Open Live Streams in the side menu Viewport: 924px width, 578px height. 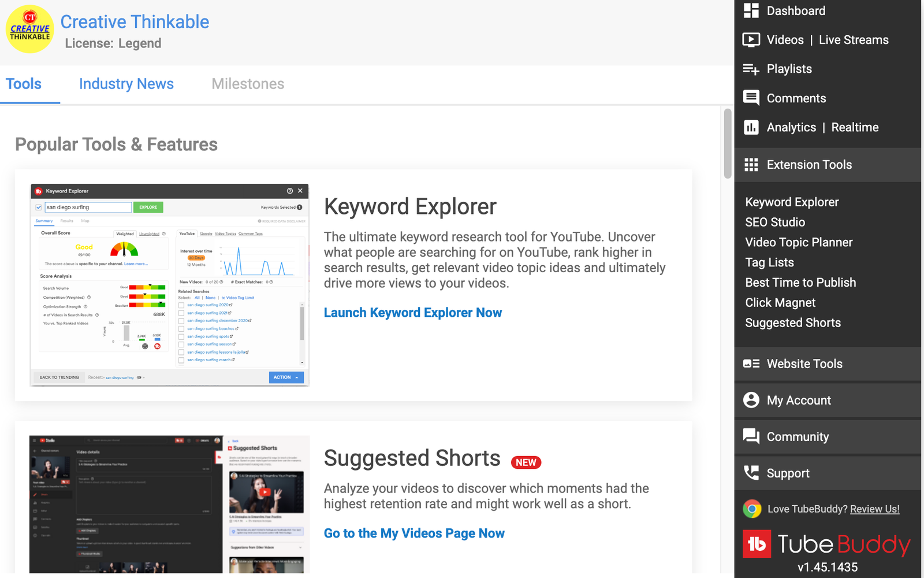854,40
